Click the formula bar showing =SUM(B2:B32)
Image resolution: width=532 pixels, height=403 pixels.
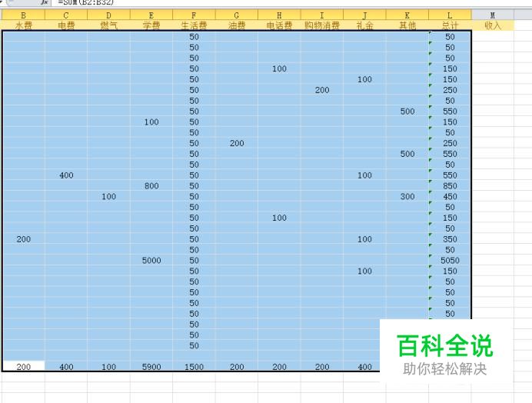tap(292, 3)
